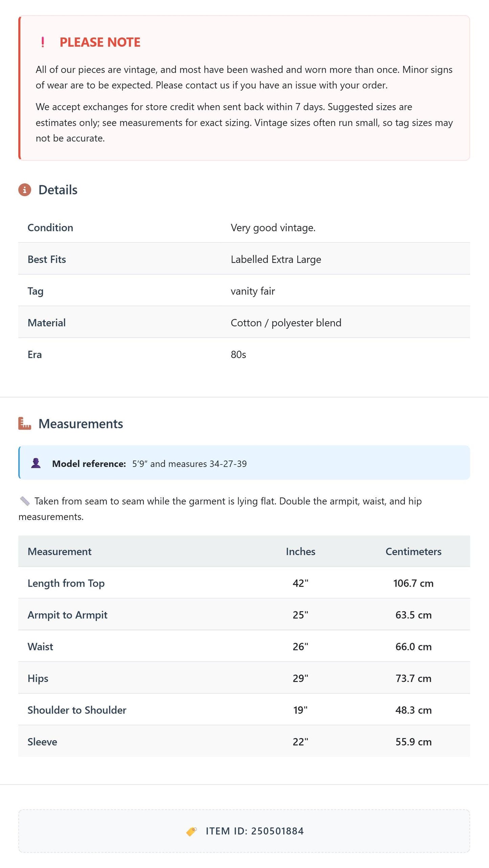This screenshot has width=489, height=868.
Task: Click the Details section heading
Action: pos(58,190)
